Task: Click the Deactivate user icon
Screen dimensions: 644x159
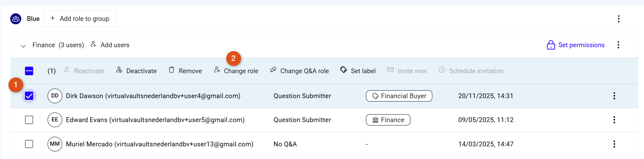Action: pos(119,70)
